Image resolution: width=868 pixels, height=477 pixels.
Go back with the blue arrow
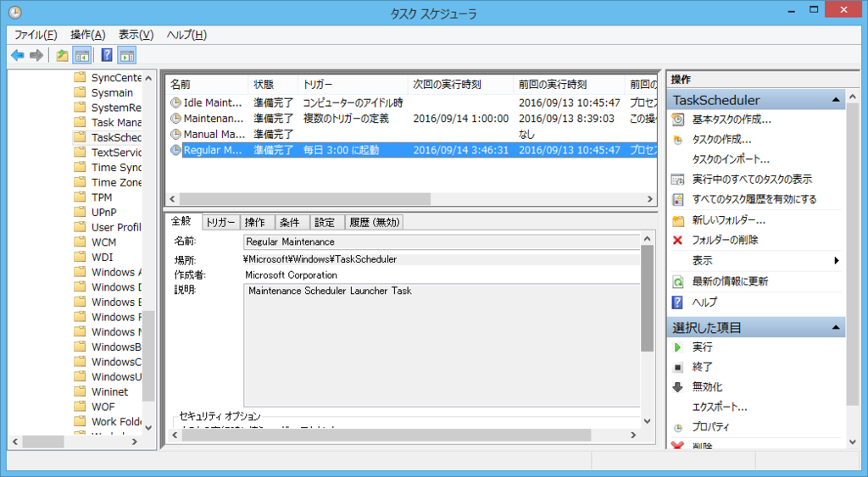click(x=17, y=55)
